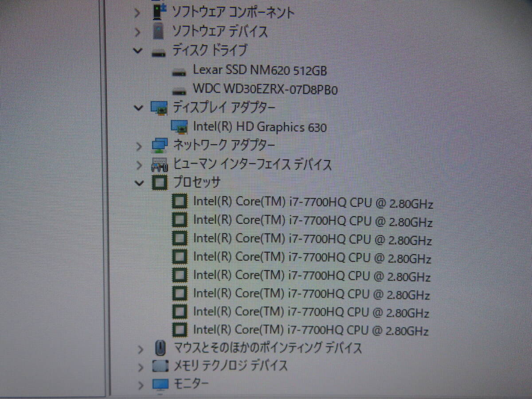Click the Lexar SSD NM620 drive icon
532x399 pixels.
pos(179,72)
